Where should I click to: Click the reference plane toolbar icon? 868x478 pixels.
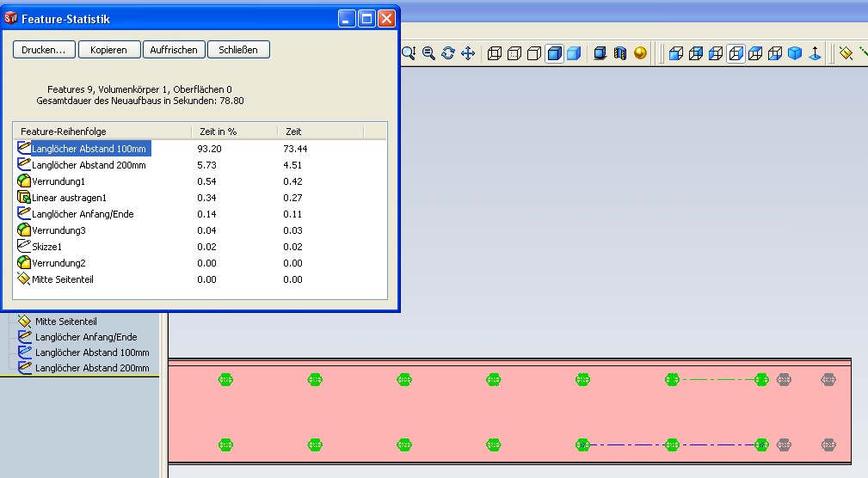click(x=846, y=53)
